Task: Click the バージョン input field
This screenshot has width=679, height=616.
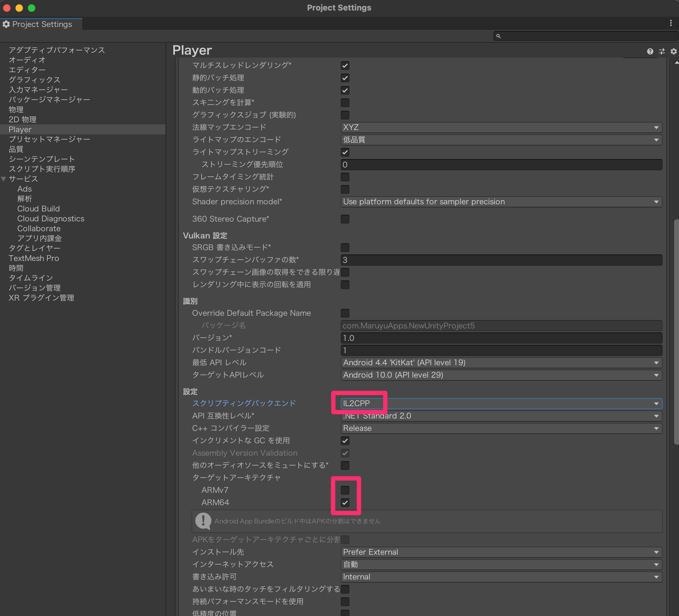Action: coord(500,337)
